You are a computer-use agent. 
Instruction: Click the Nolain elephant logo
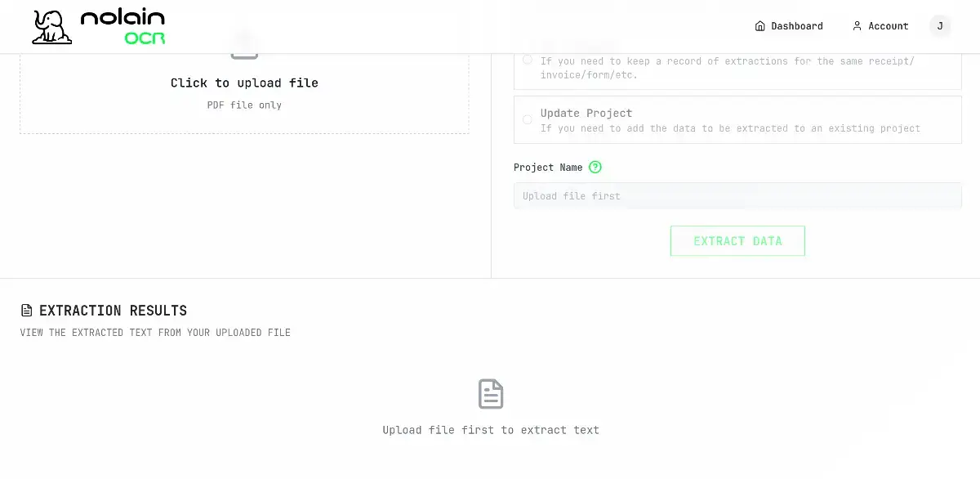[51, 27]
